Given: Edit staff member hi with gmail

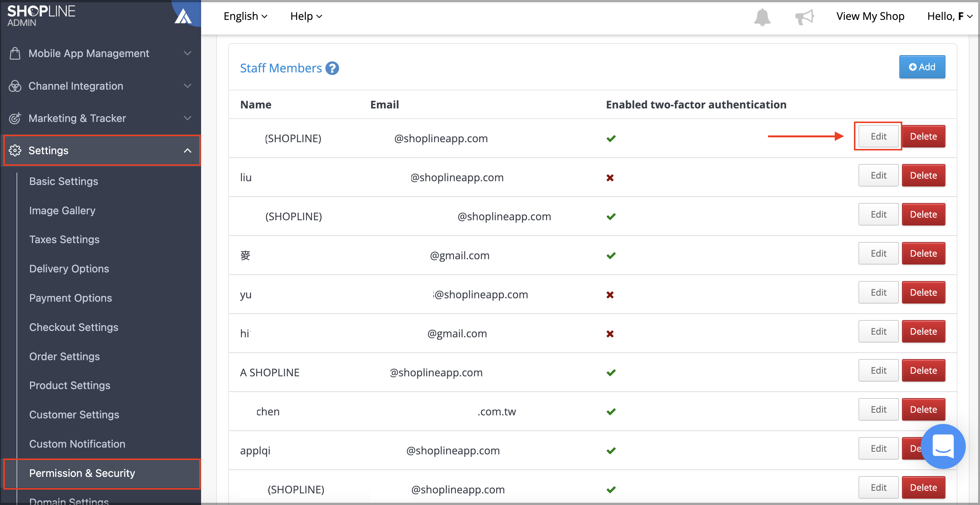Looking at the screenshot, I should point(878,331).
